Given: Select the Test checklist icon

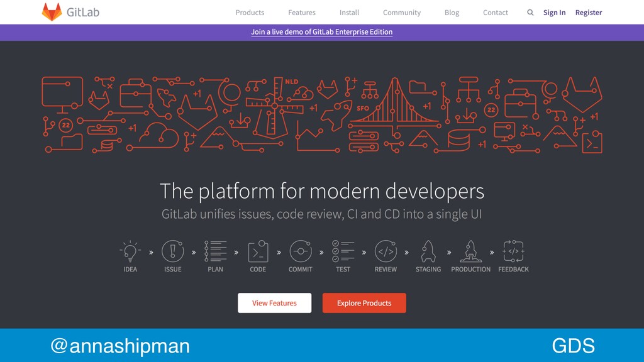Looking at the screenshot, I should pos(343,251).
